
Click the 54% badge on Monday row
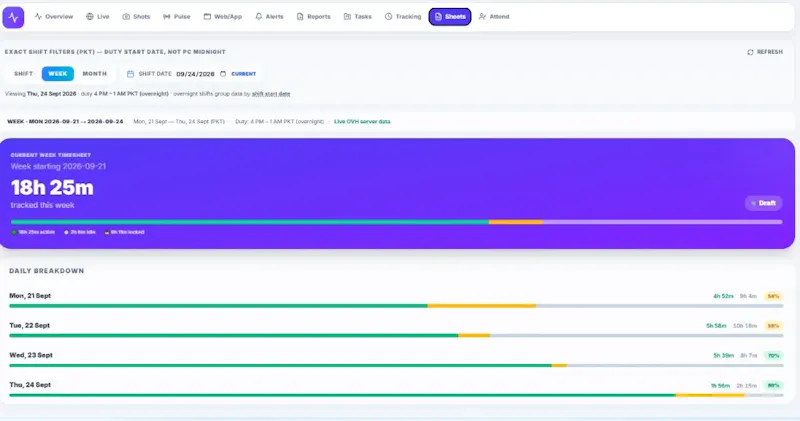coord(773,296)
